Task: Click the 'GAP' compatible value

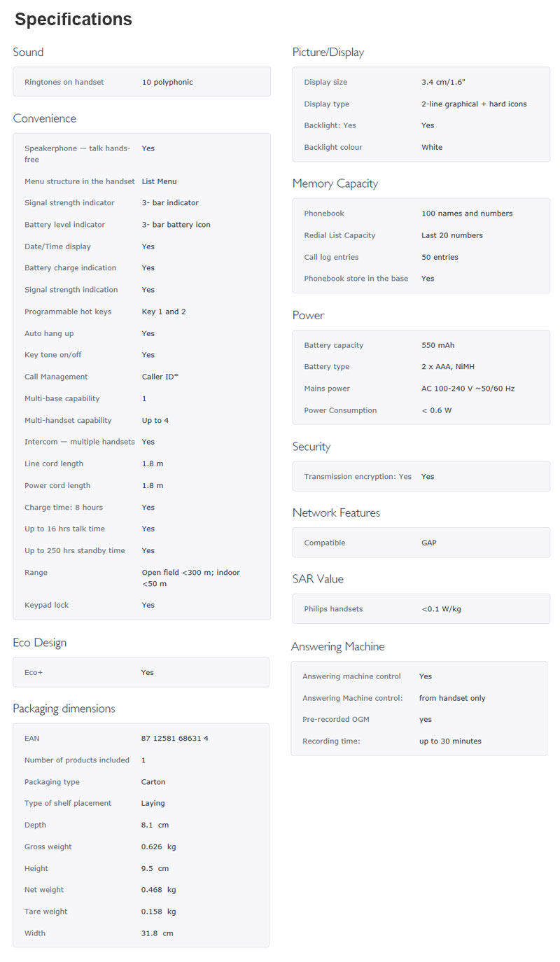Action: tap(429, 543)
